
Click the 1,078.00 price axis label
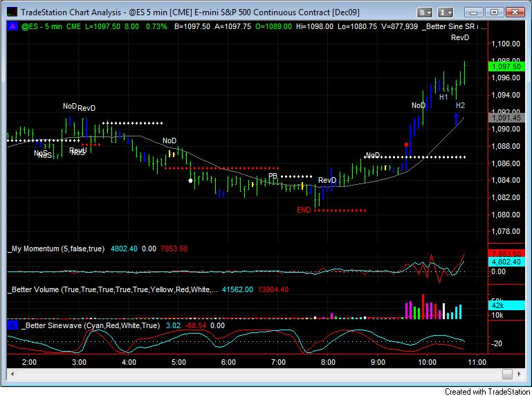[506, 231]
